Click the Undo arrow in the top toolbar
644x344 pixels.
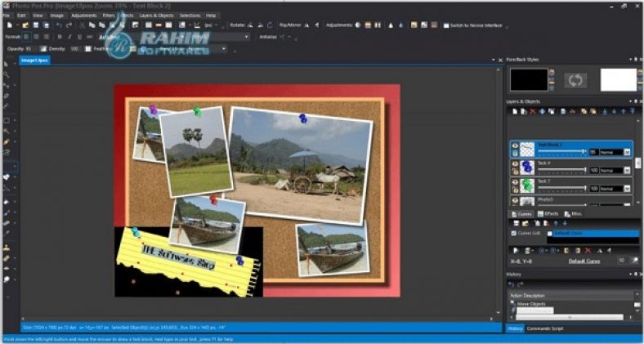(59, 25)
